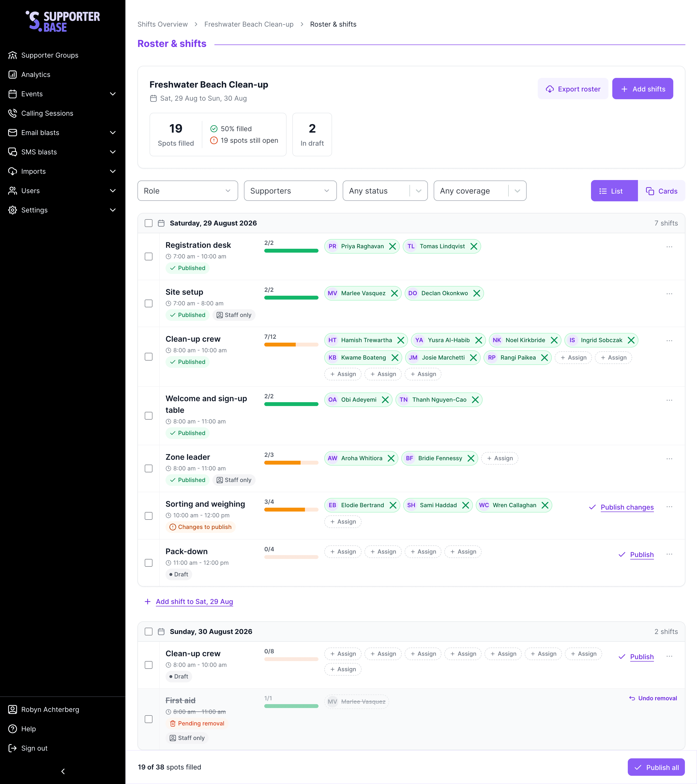Open the Role filter dropdown

click(x=188, y=191)
